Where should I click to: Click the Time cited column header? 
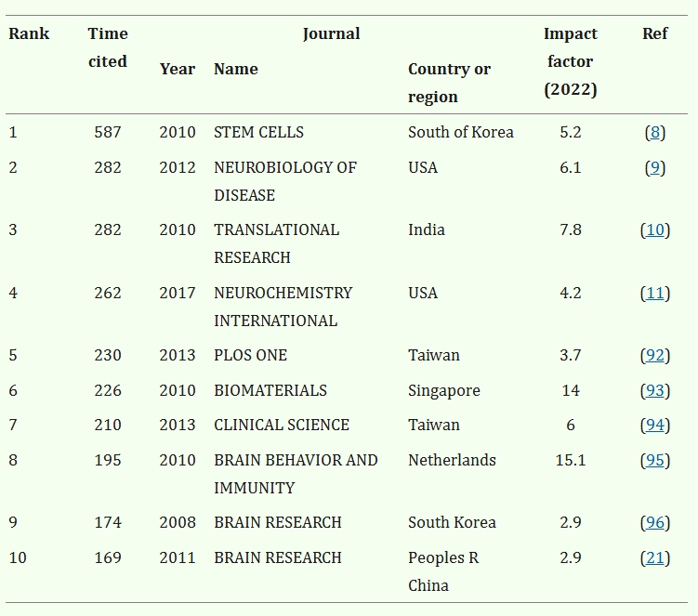(x=108, y=47)
